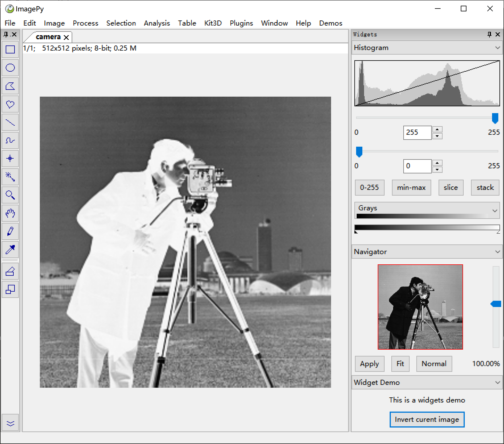The height and width of the screenshot is (444, 504).
Task: Collapse the Histogram section
Action: click(x=497, y=48)
